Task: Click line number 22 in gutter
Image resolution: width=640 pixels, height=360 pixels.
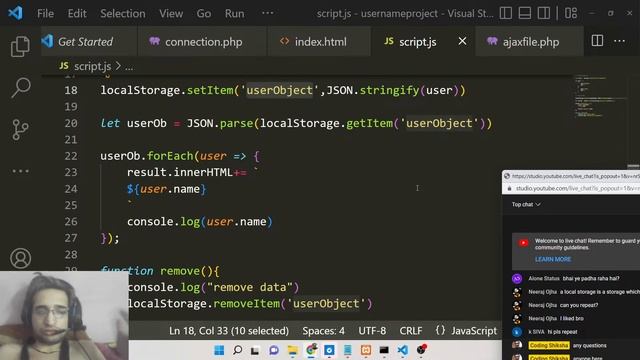Action: tap(71, 156)
